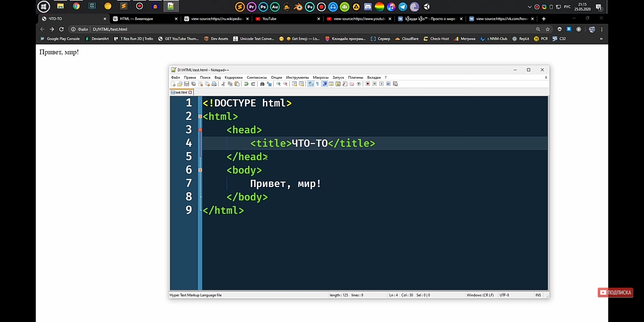Open Google Play Console bookmark
The width and height of the screenshot is (644, 322).
(x=60, y=39)
